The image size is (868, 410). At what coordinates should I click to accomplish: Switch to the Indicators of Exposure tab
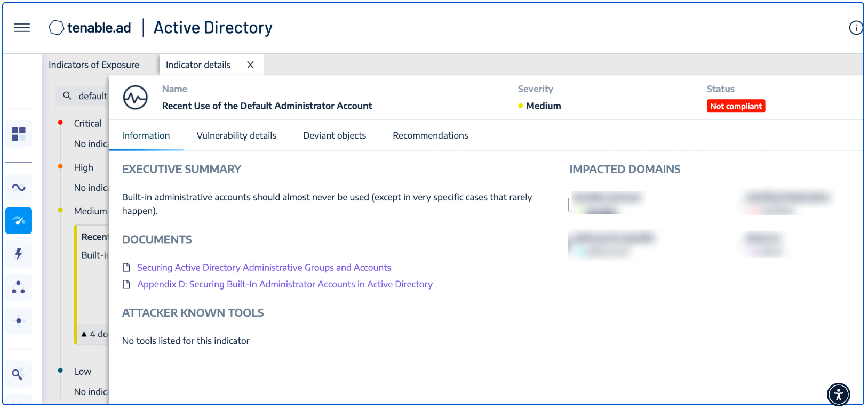click(x=94, y=65)
